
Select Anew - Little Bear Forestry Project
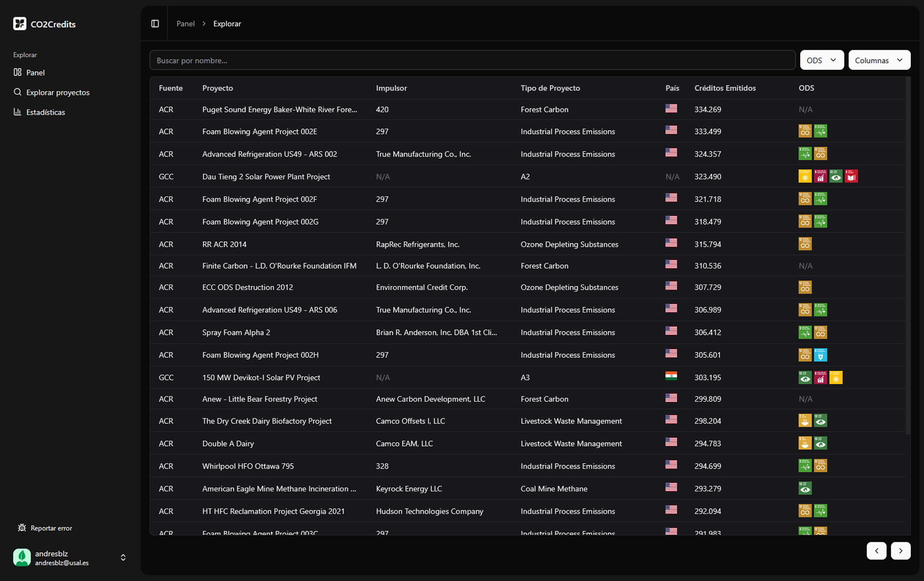click(x=259, y=399)
